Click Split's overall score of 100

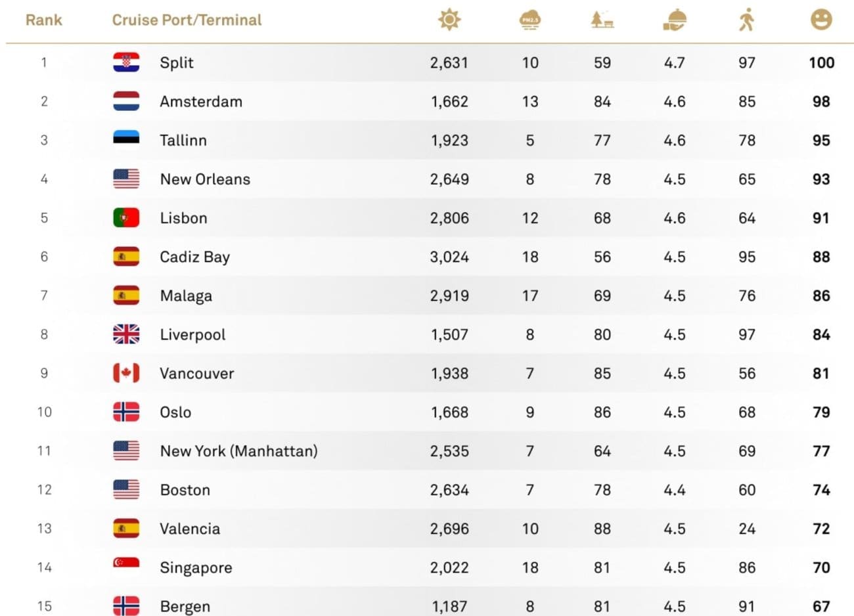pos(821,63)
